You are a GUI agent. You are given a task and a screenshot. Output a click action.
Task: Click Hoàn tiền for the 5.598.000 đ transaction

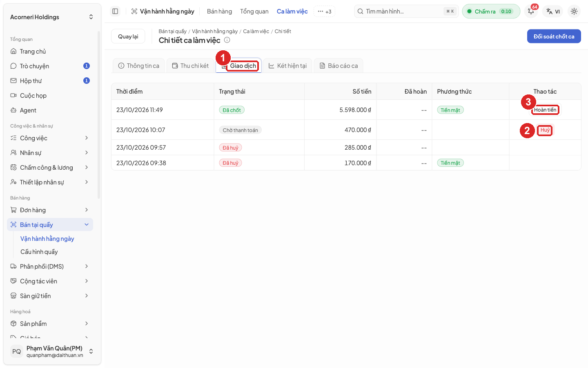pos(545,110)
